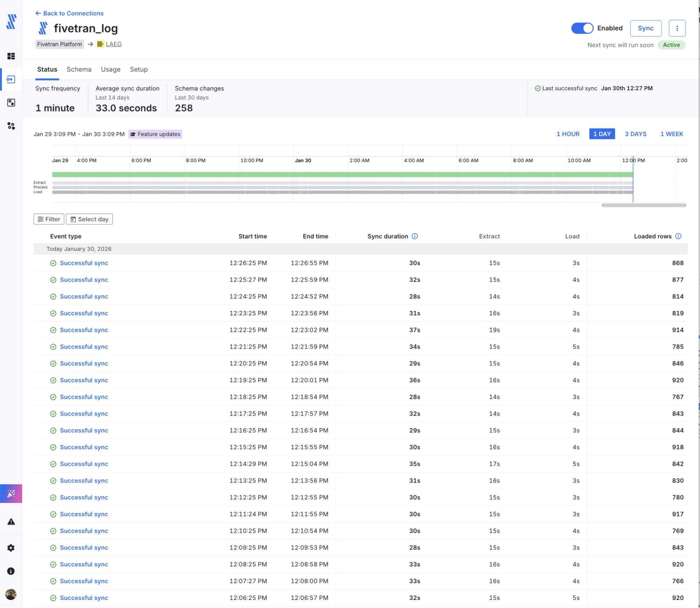The height and width of the screenshot is (608, 700).
Task: Open the Filter options
Action: tap(49, 219)
